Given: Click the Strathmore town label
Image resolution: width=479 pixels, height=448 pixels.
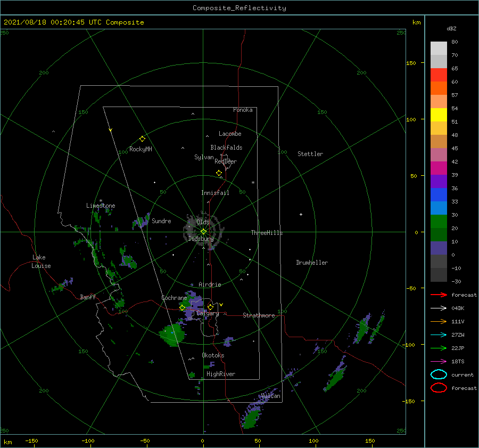Looking at the screenshot, I should (259, 315).
